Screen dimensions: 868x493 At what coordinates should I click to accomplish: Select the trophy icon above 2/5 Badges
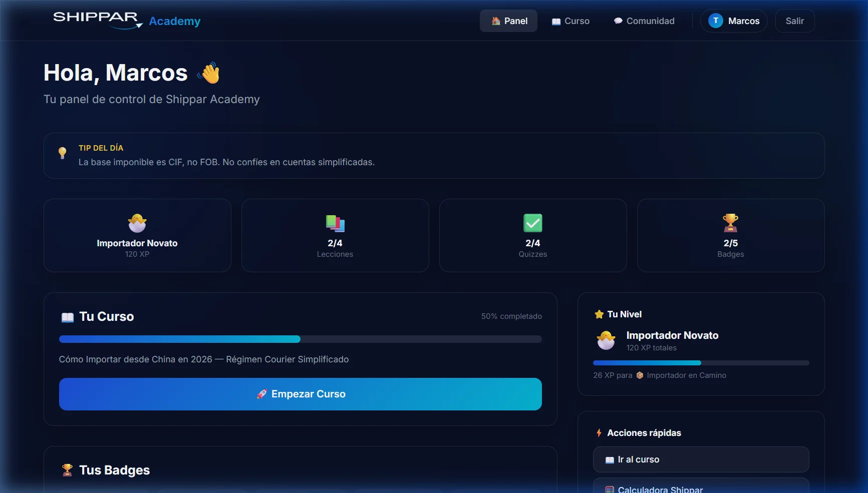(730, 223)
